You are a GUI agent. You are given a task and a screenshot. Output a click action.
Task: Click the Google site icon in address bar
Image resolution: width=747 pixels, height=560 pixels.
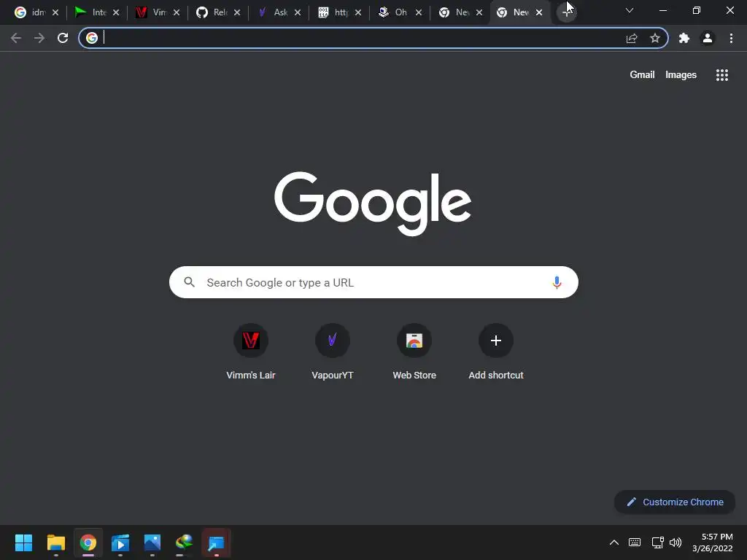[92, 38]
